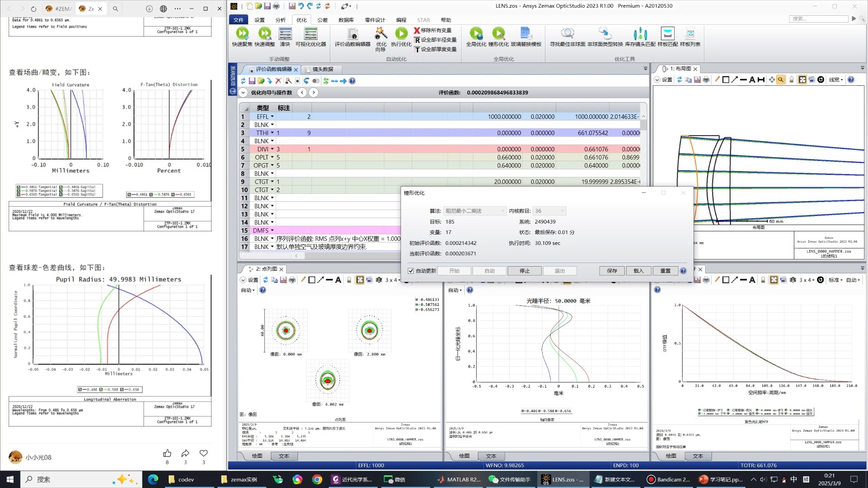Open the 评价函数编辑器 ribbon icon

pyautogui.click(x=352, y=34)
